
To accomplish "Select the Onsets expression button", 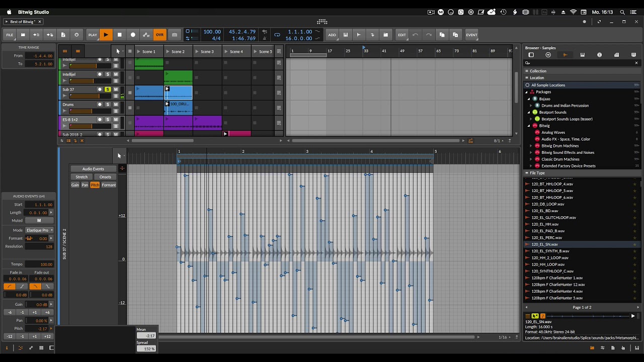I will click(105, 177).
